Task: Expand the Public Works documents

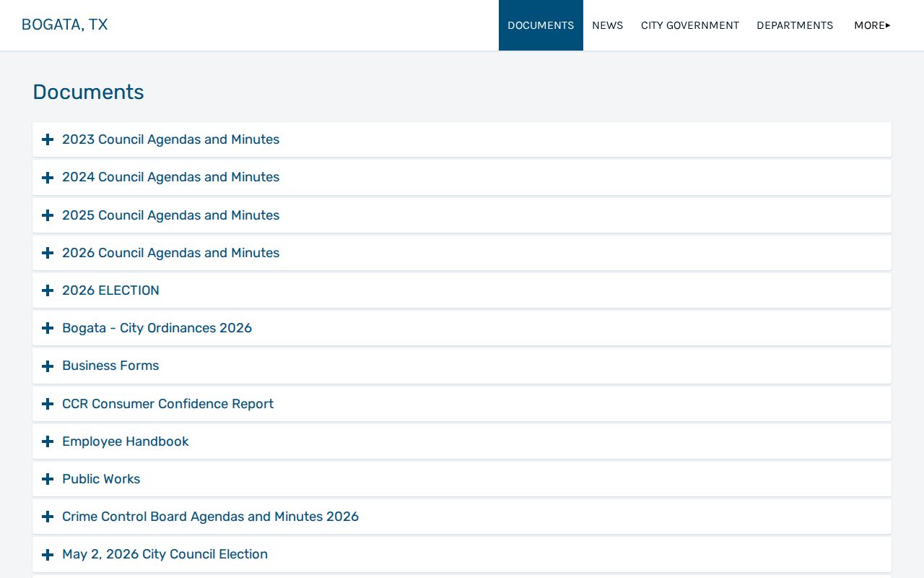Action: 462,479
